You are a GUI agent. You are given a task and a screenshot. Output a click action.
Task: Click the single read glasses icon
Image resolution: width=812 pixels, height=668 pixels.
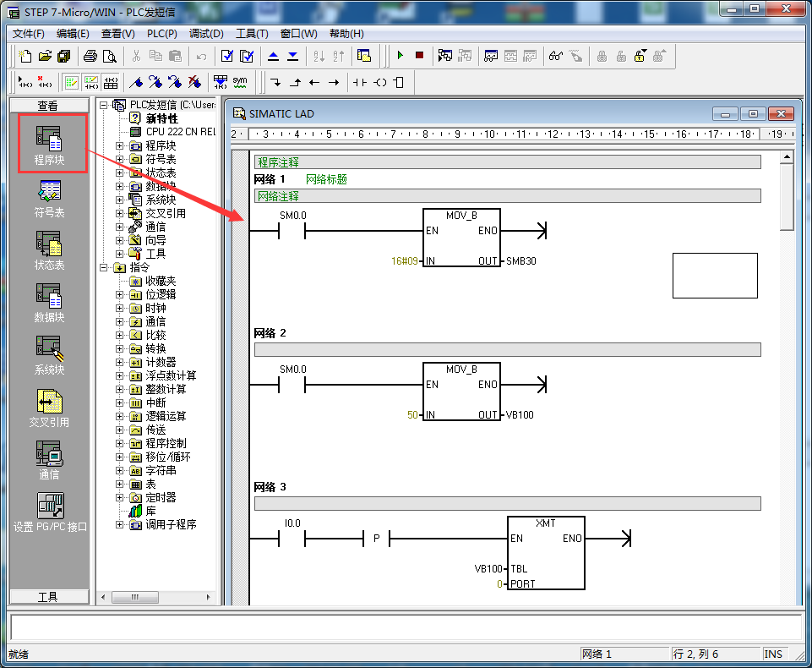(556, 56)
